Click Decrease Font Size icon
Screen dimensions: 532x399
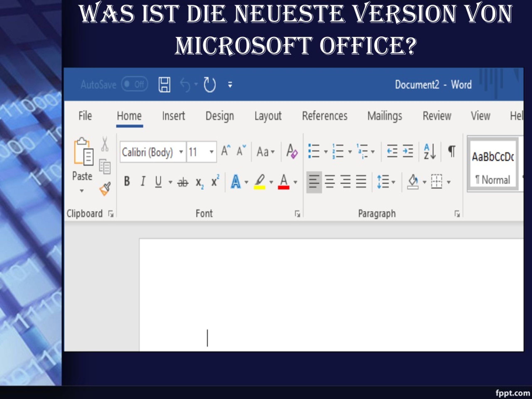[x=241, y=151]
